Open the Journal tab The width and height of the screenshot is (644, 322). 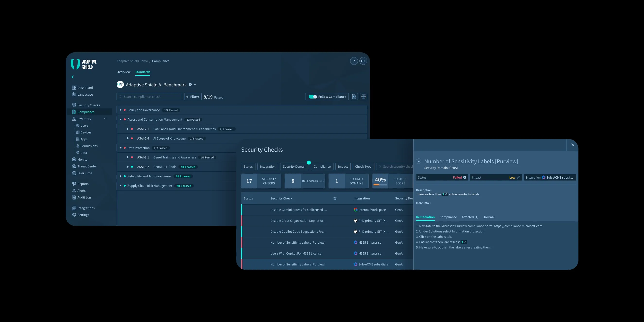[x=489, y=217]
